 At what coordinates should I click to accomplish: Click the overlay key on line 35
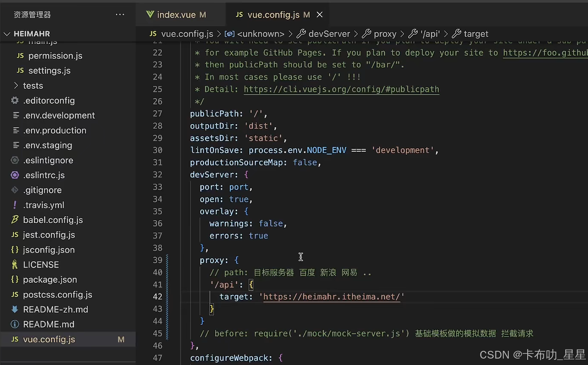tap(217, 211)
